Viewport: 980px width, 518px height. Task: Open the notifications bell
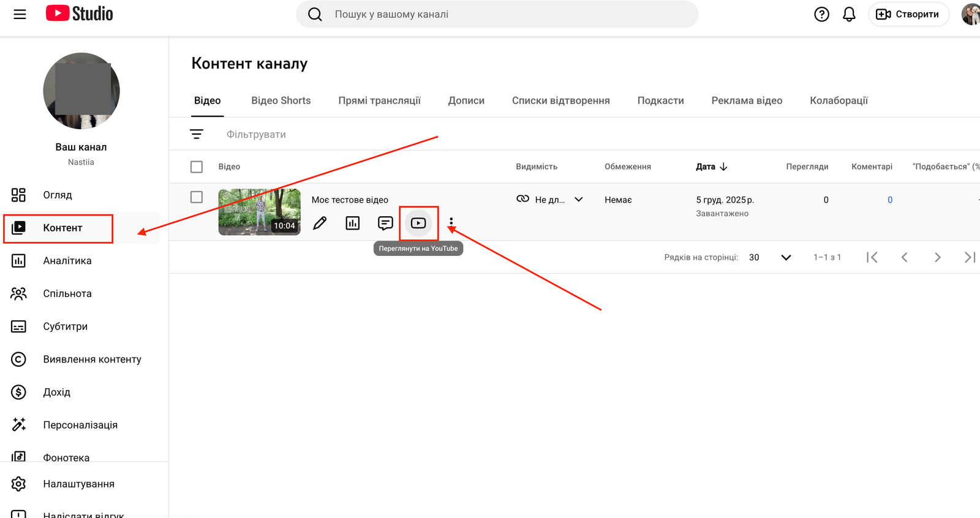pos(849,14)
